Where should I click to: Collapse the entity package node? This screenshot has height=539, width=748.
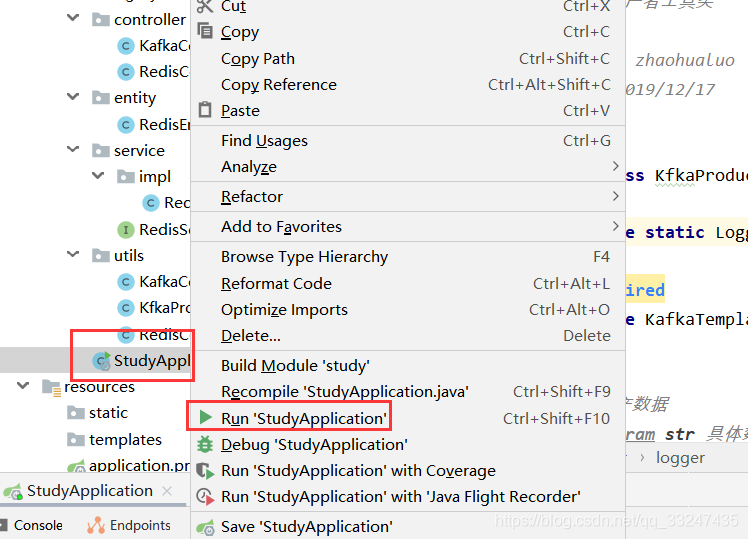point(73,97)
